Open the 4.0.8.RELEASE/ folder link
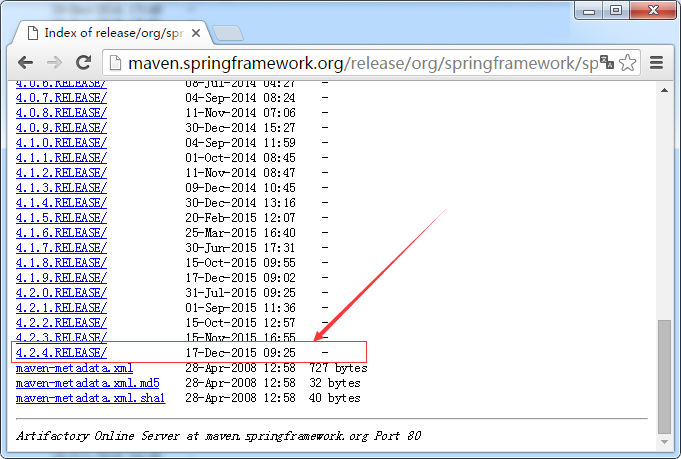Viewport: 681px width, 459px height. pyautogui.click(x=61, y=112)
